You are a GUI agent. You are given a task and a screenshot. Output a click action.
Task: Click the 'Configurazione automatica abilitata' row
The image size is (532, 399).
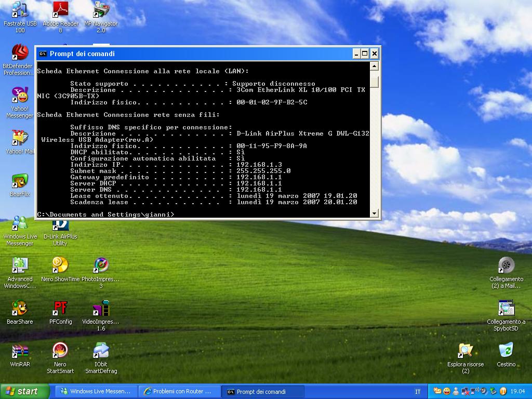coord(157,158)
